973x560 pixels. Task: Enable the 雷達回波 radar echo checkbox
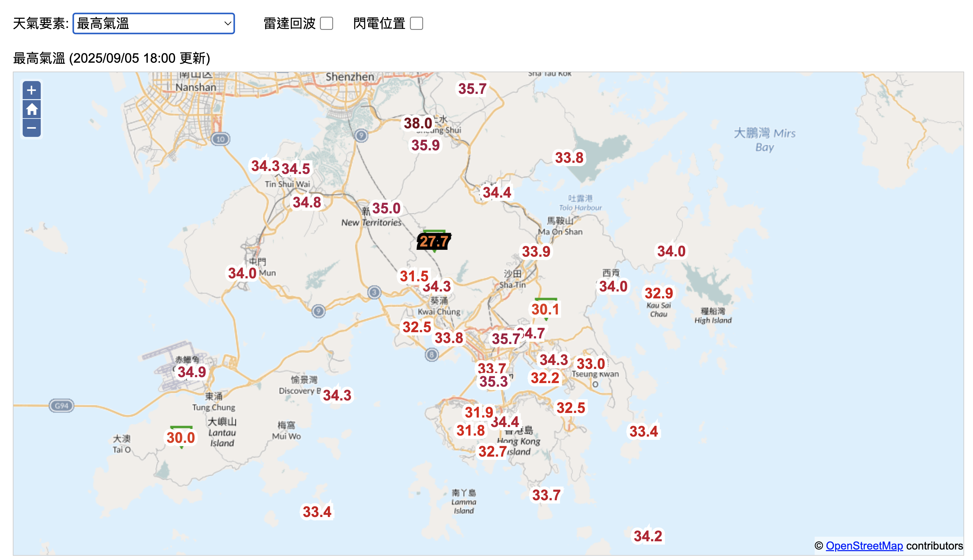pyautogui.click(x=327, y=23)
